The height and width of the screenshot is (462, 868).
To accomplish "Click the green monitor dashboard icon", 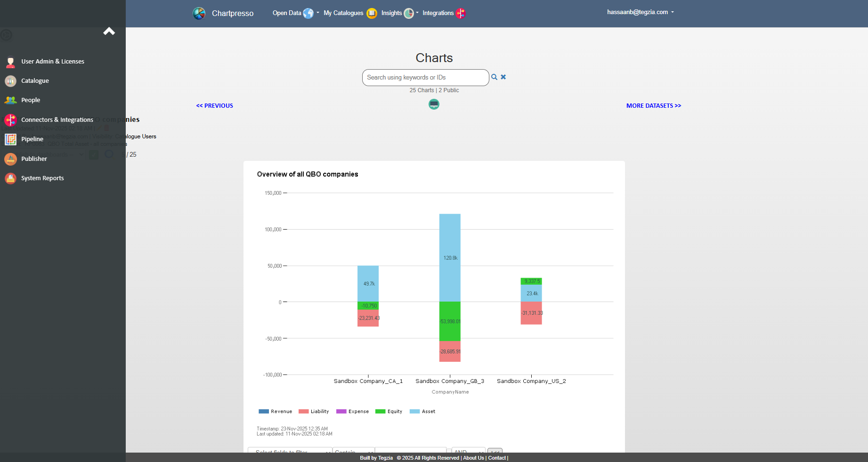I will pyautogui.click(x=434, y=104).
